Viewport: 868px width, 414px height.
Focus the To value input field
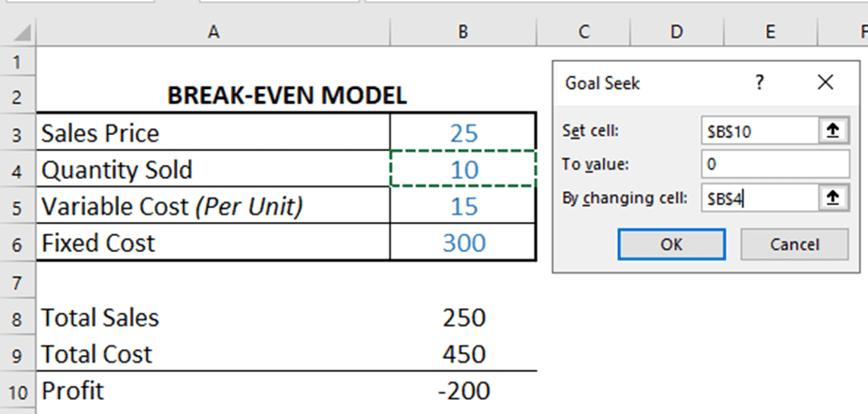[775, 164]
